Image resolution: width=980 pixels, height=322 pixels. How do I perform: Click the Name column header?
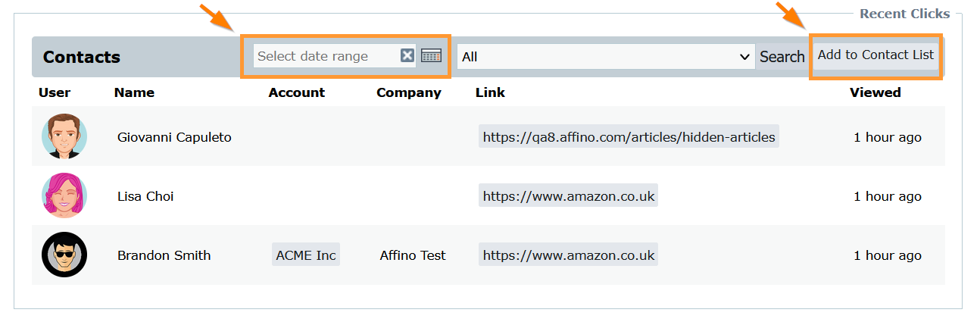[x=134, y=92]
